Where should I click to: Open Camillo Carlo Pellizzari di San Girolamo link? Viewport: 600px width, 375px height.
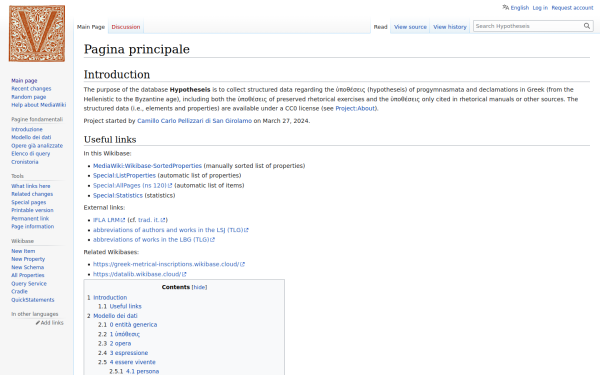(x=194, y=121)
